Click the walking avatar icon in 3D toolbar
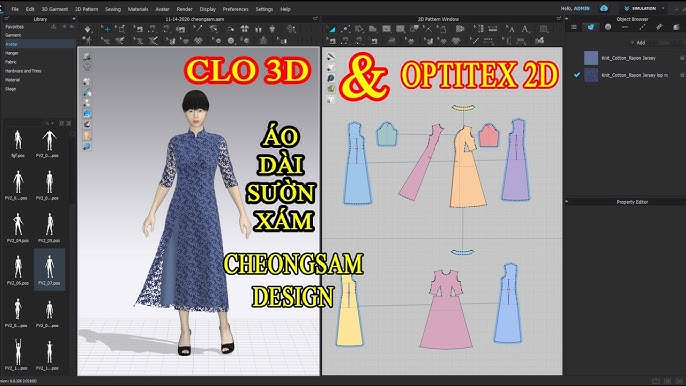The image size is (686, 386). tap(88, 40)
